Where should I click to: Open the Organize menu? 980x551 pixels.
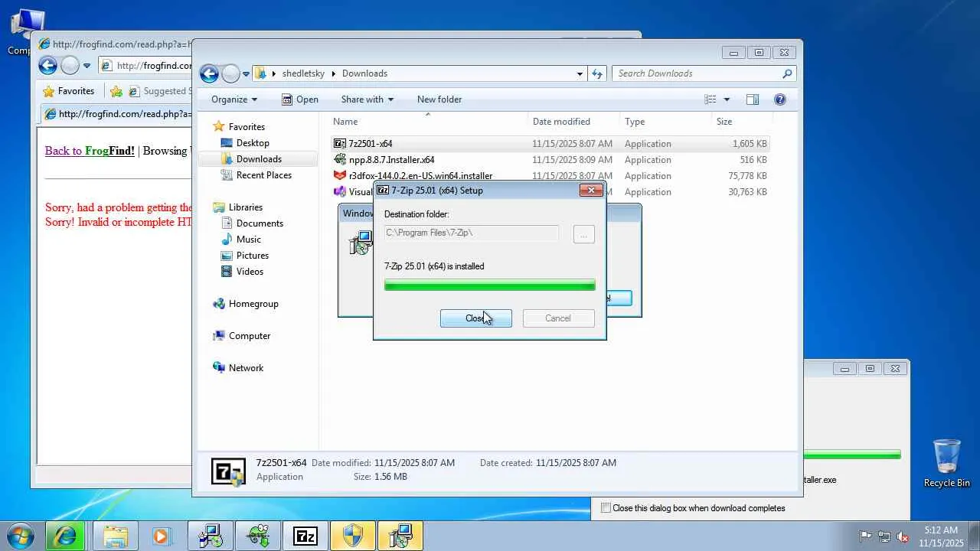234,99
